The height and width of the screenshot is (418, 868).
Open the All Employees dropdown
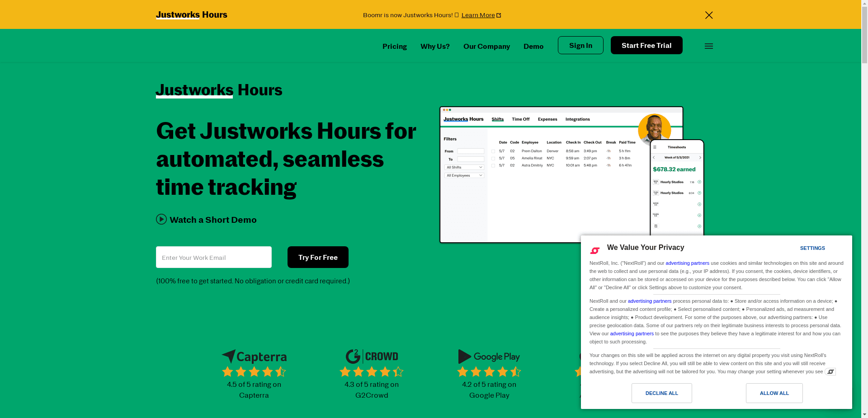[x=464, y=175]
